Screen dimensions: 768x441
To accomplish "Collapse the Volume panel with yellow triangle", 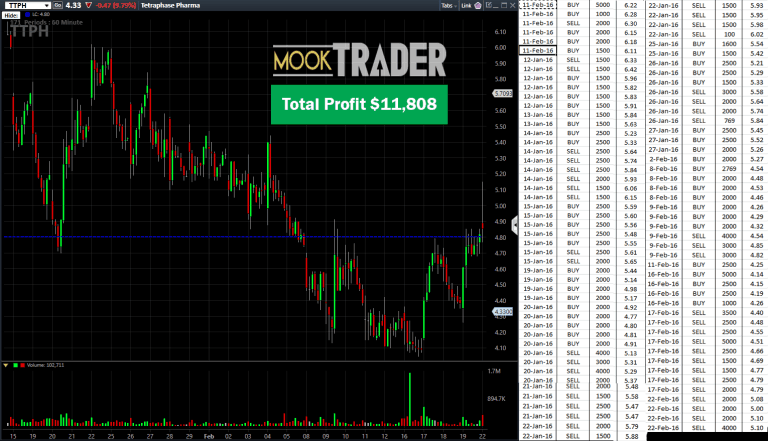I will 6,365.
